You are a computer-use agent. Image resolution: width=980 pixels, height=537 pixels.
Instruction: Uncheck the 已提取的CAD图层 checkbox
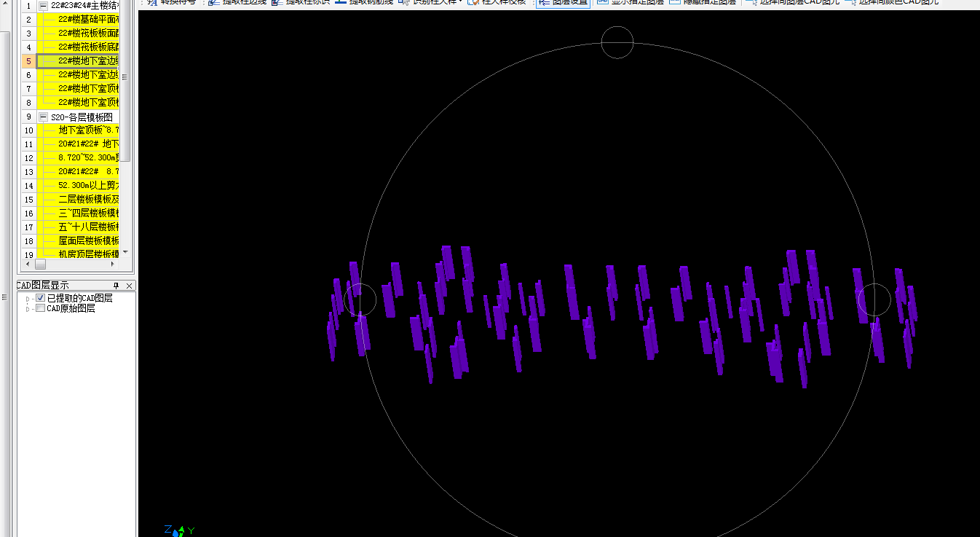tap(41, 298)
